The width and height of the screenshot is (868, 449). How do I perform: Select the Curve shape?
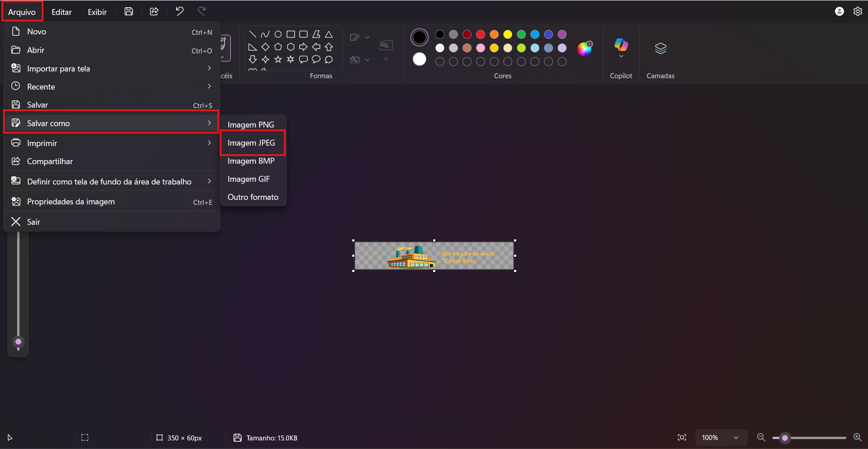pos(265,34)
